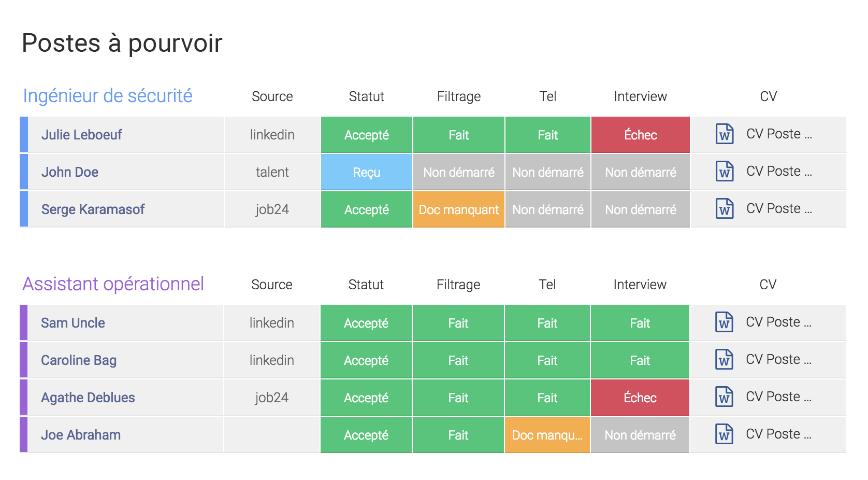The height and width of the screenshot is (480, 868).
Task: Click Serge Karamasof's blue row color bar
Action: (x=24, y=209)
